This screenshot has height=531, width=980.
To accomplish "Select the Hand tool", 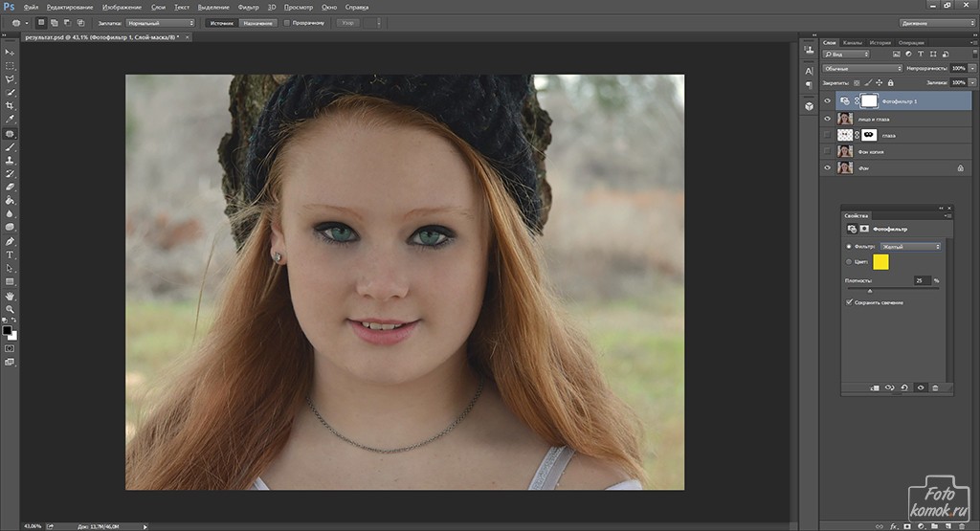I will 10,296.
